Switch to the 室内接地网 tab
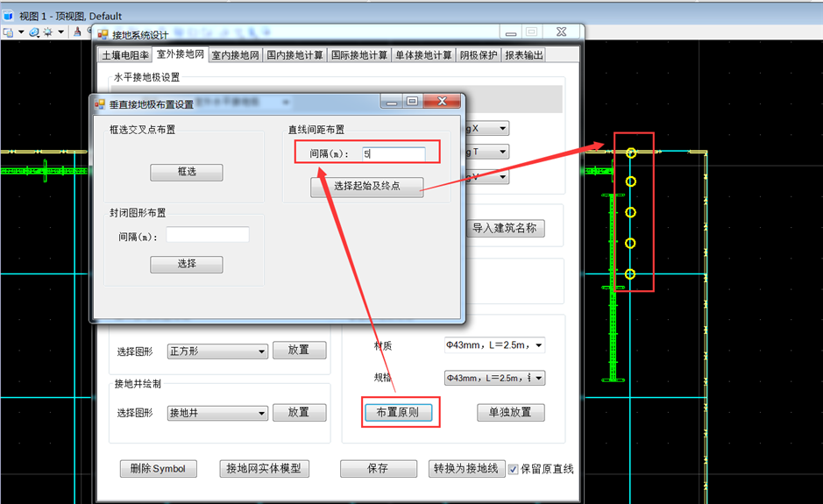 235,55
